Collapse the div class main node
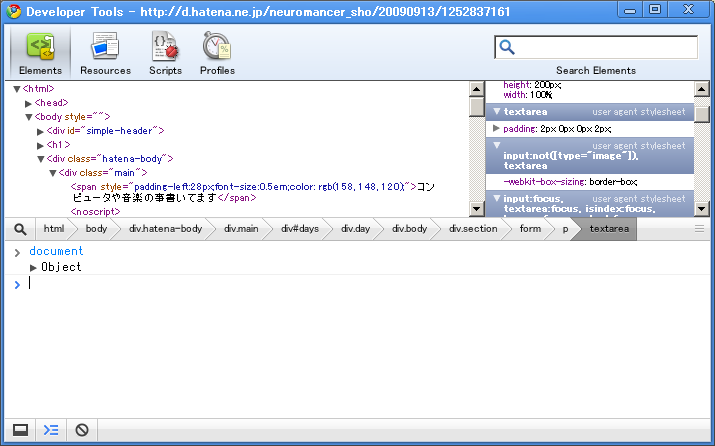 (52, 173)
